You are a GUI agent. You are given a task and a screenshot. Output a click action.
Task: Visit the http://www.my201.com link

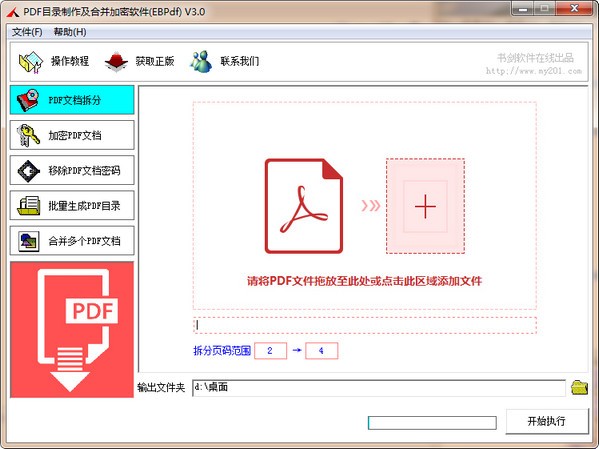(534, 71)
